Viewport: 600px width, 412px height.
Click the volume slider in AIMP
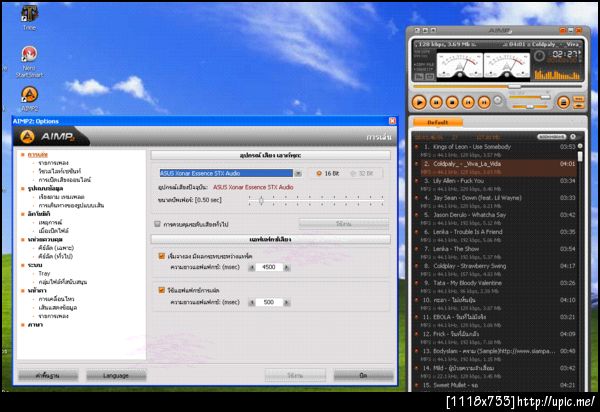(530, 98)
